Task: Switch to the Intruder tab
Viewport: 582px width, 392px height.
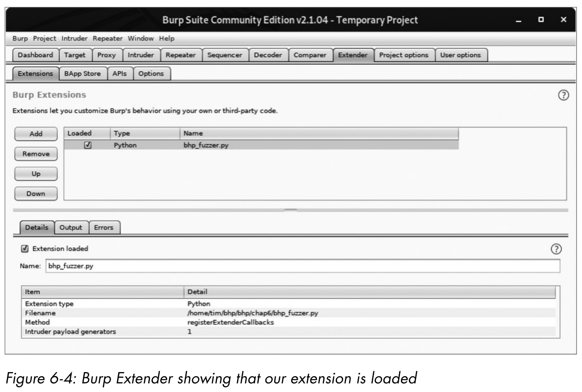Action: click(x=140, y=55)
